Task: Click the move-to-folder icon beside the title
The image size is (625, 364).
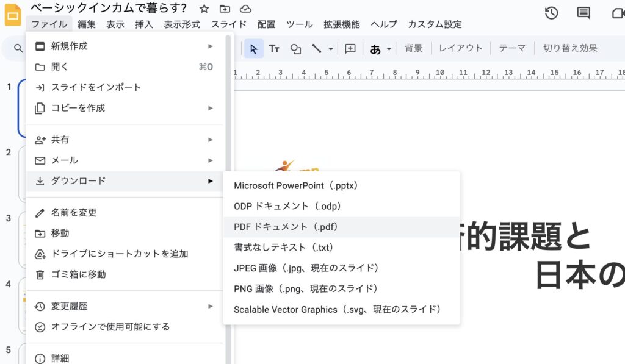Action: 225,9
